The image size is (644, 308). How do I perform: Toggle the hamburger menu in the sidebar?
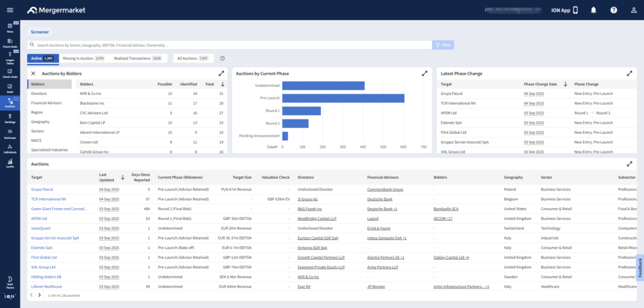(10, 10)
